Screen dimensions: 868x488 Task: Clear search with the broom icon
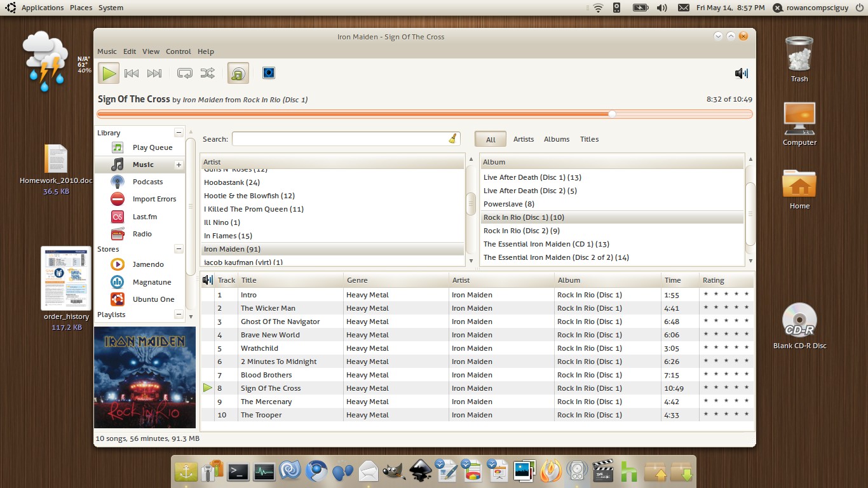tap(452, 139)
